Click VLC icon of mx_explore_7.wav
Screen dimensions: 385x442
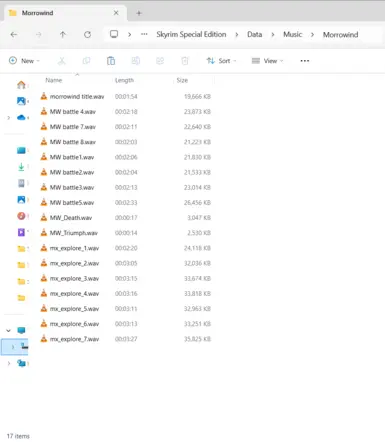44,339
